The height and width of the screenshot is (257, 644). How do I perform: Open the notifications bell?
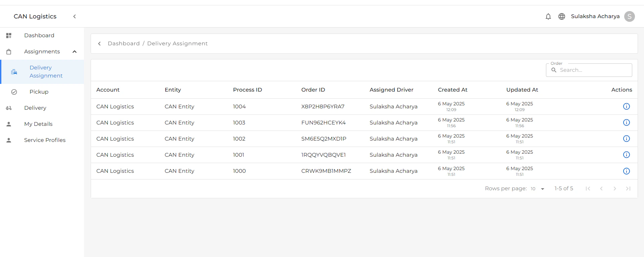pyautogui.click(x=548, y=16)
